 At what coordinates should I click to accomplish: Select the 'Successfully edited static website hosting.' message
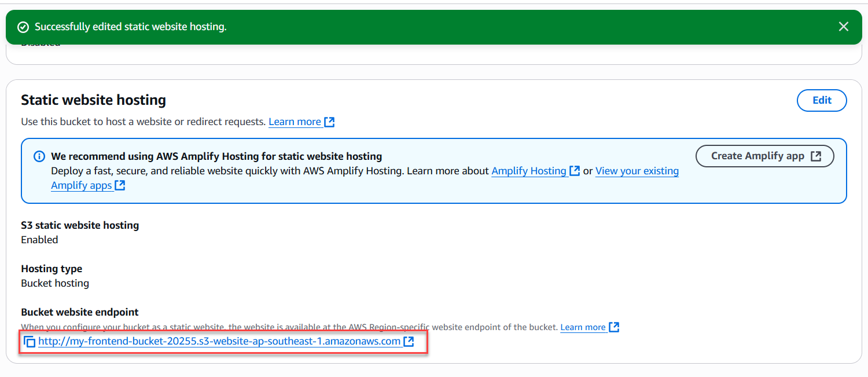click(131, 27)
